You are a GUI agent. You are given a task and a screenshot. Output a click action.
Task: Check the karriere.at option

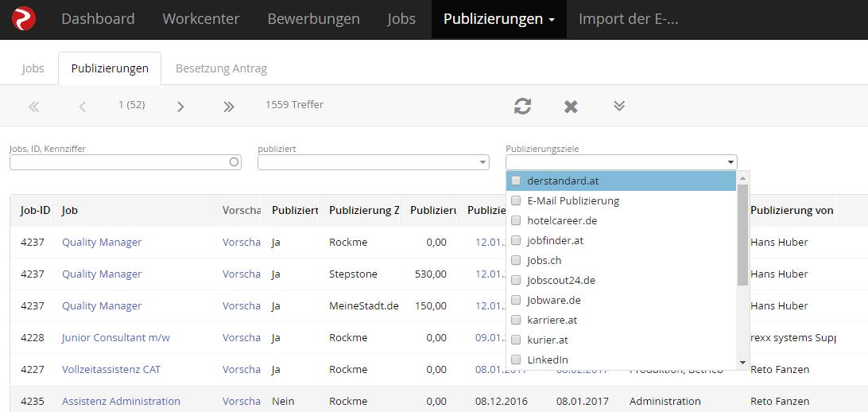(516, 320)
